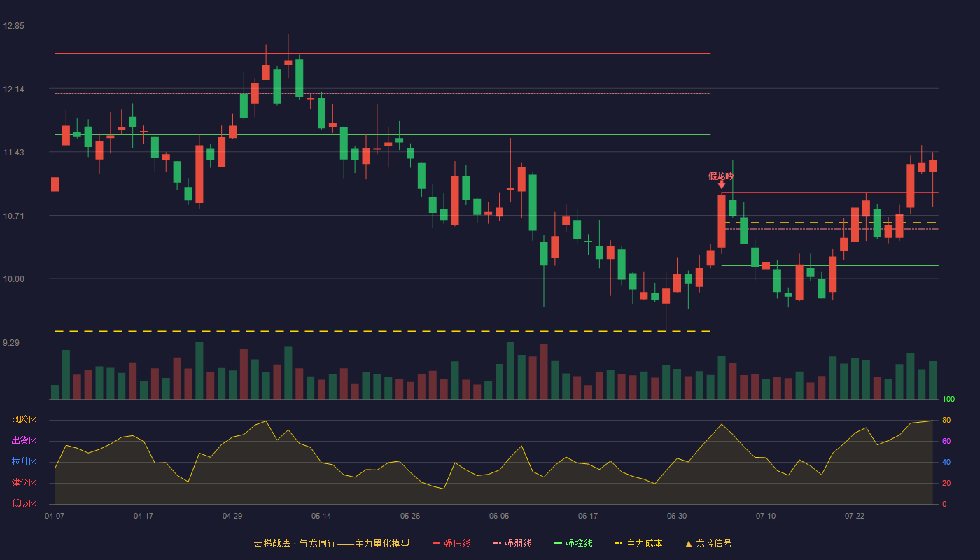980x560 pixels.
Task: Click the 04-29 date label
Action: (232, 516)
